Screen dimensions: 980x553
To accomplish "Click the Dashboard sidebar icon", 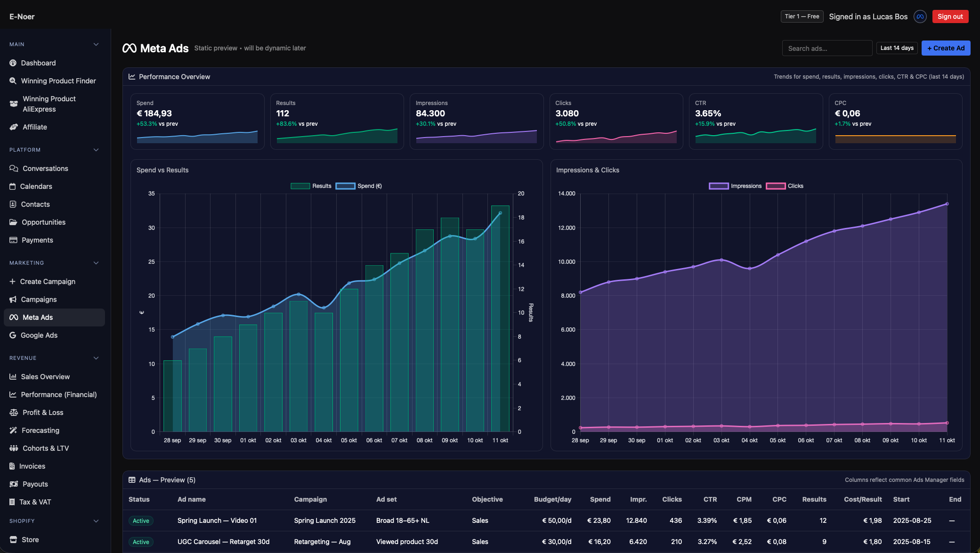I will pos(13,63).
